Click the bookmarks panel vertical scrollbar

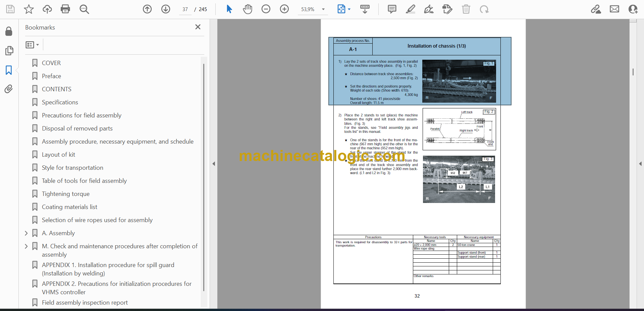pyautogui.click(x=204, y=178)
